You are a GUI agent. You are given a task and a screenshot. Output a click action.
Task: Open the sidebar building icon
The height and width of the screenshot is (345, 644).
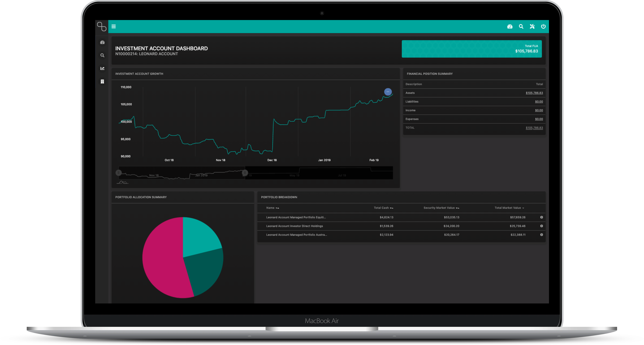[102, 81]
